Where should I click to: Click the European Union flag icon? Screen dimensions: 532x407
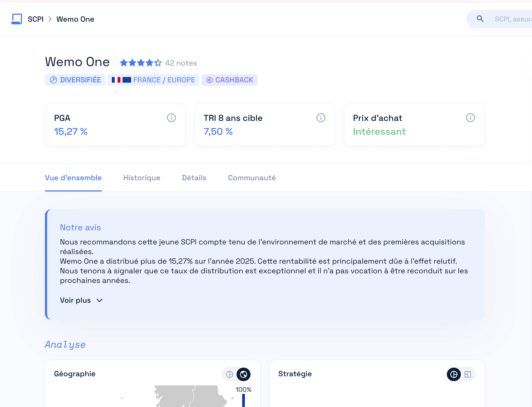pos(127,80)
